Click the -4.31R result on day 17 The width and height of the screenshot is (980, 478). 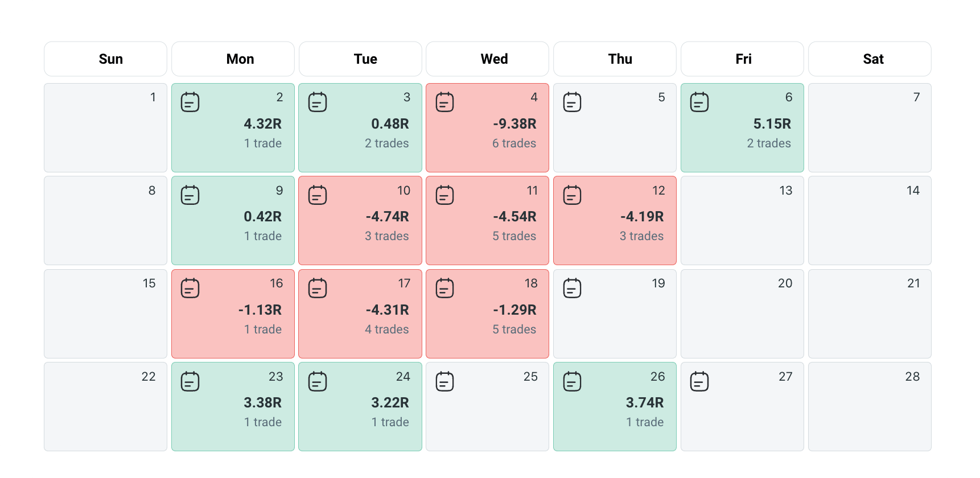pyautogui.click(x=387, y=310)
